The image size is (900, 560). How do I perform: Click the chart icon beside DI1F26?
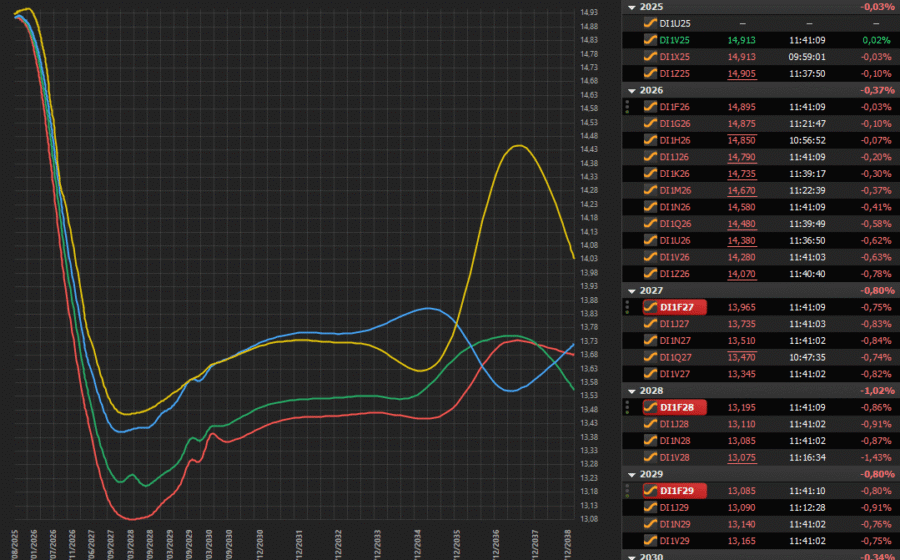pyautogui.click(x=650, y=107)
